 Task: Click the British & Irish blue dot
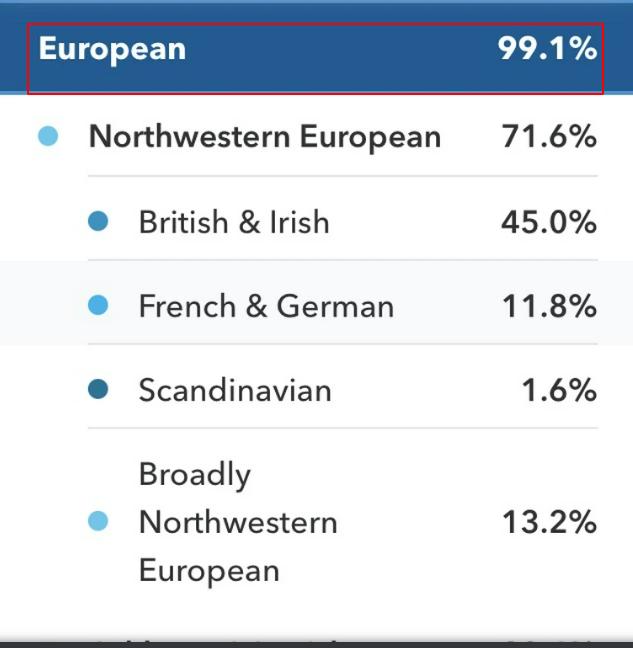click(98, 221)
